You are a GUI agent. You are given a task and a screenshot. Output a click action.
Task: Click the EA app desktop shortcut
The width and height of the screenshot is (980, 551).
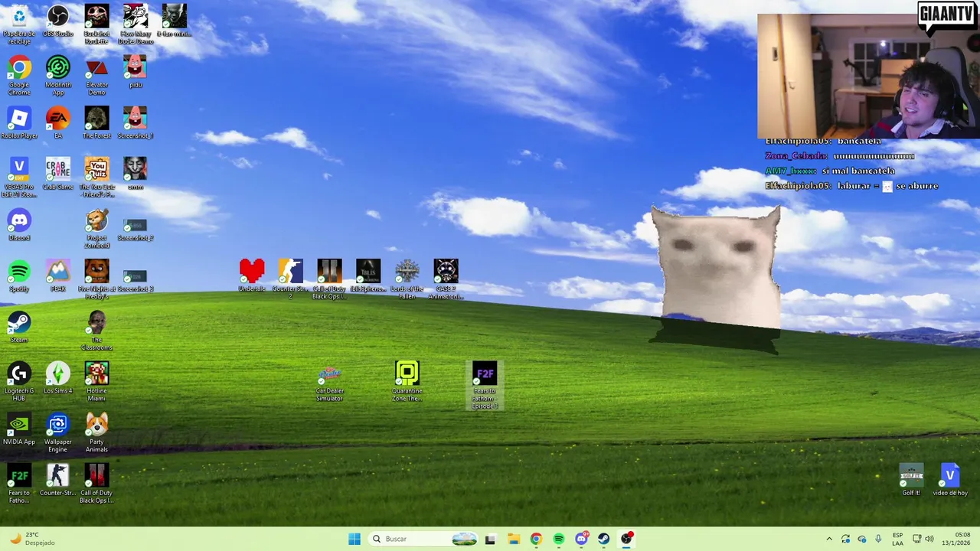click(x=57, y=123)
